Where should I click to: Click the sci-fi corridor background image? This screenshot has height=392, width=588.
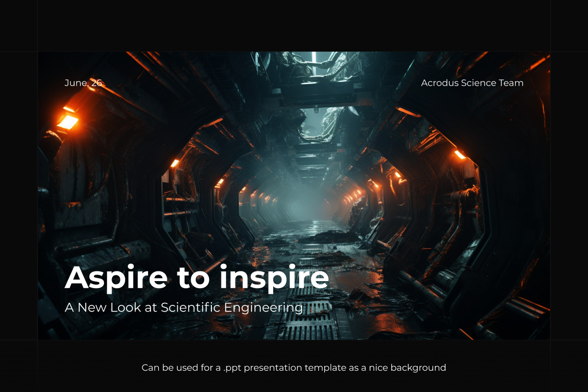pyautogui.click(x=294, y=195)
